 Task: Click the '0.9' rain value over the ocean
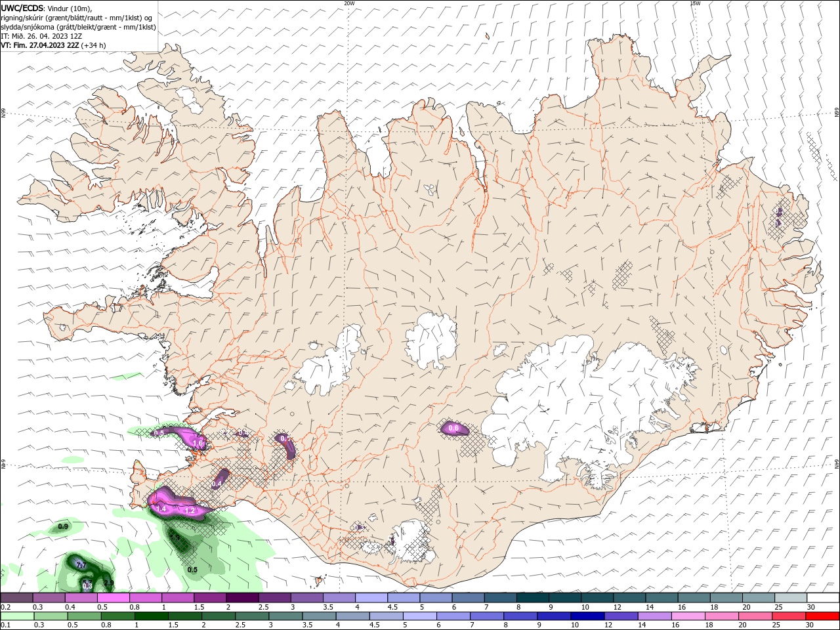63,526
